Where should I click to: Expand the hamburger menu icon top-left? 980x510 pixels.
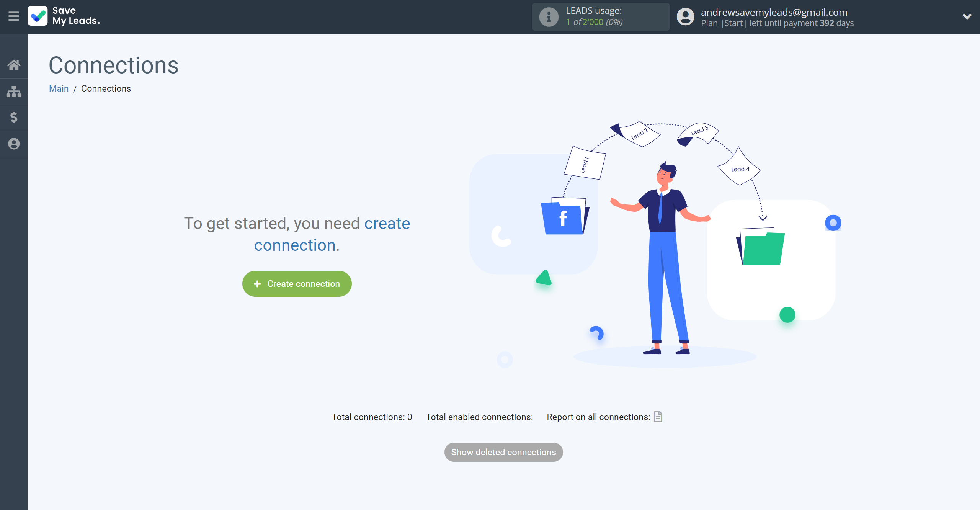(14, 16)
